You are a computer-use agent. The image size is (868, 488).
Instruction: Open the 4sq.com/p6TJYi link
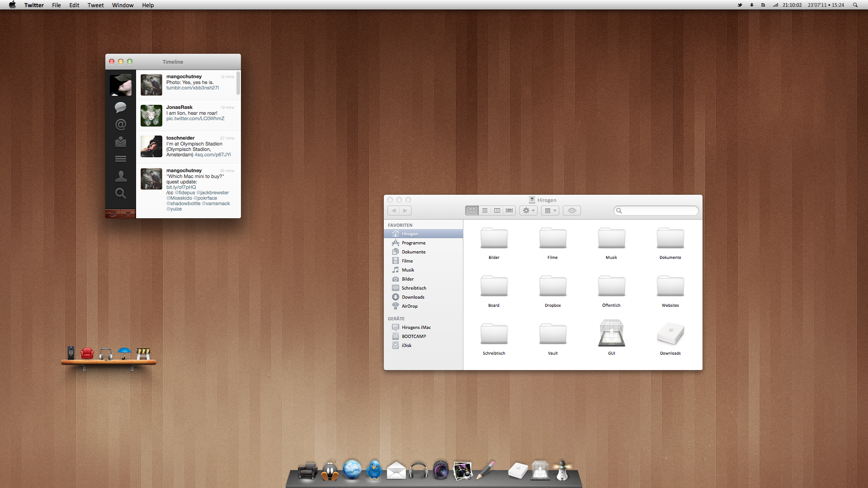pos(212,155)
